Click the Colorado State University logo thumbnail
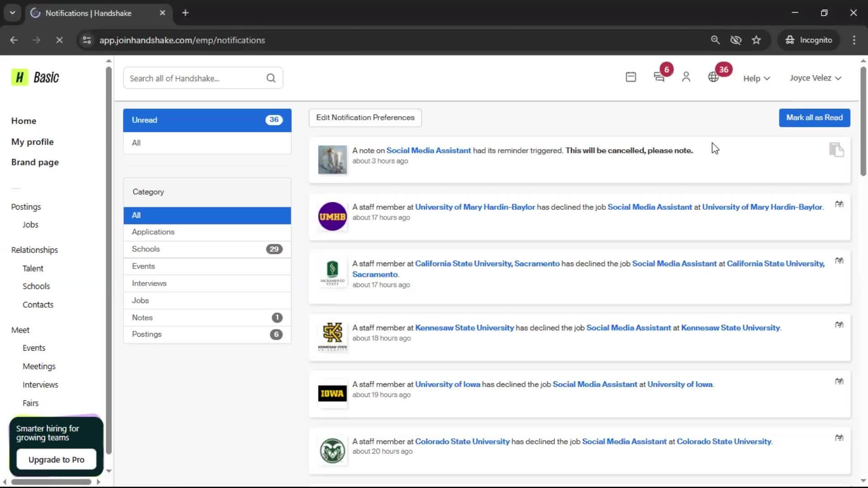868x488 pixels. [x=332, y=450]
